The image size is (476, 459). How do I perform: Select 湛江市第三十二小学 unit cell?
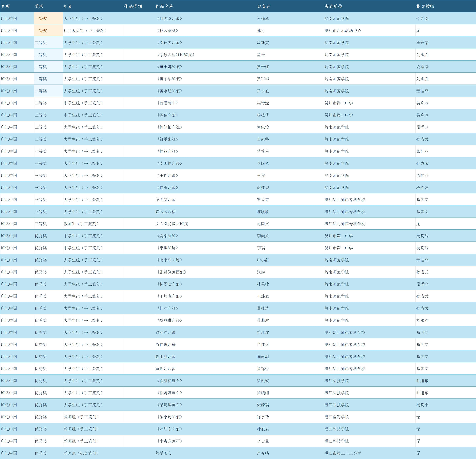click(370, 453)
